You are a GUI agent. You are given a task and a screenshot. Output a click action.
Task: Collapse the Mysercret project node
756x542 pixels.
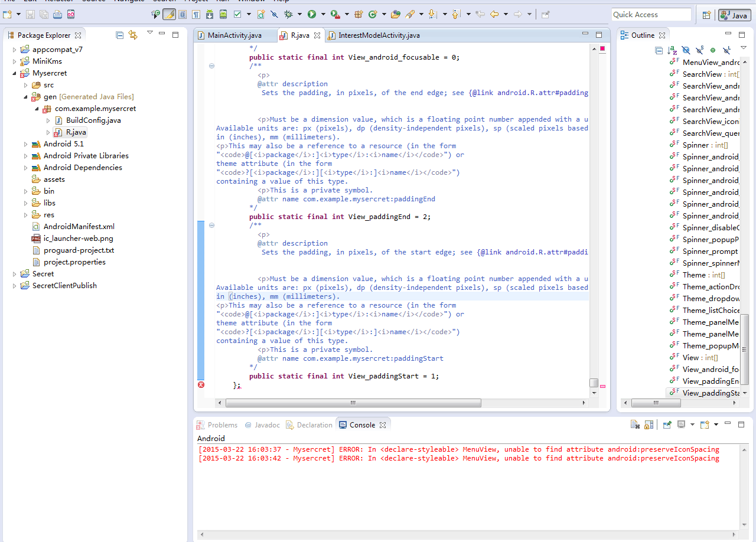15,73
